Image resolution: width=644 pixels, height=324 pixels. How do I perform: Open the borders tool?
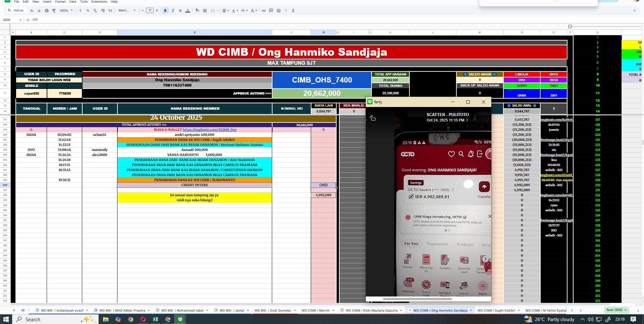tap(205, 11)
